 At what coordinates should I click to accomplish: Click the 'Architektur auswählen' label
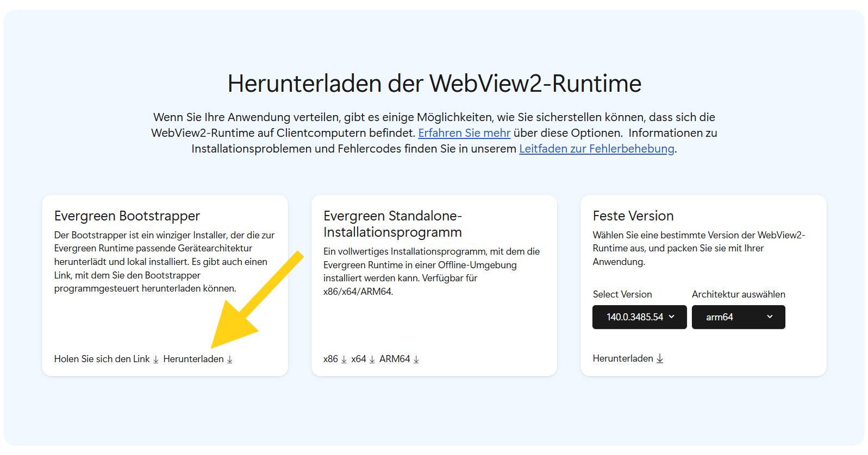[x=738, y=294]
